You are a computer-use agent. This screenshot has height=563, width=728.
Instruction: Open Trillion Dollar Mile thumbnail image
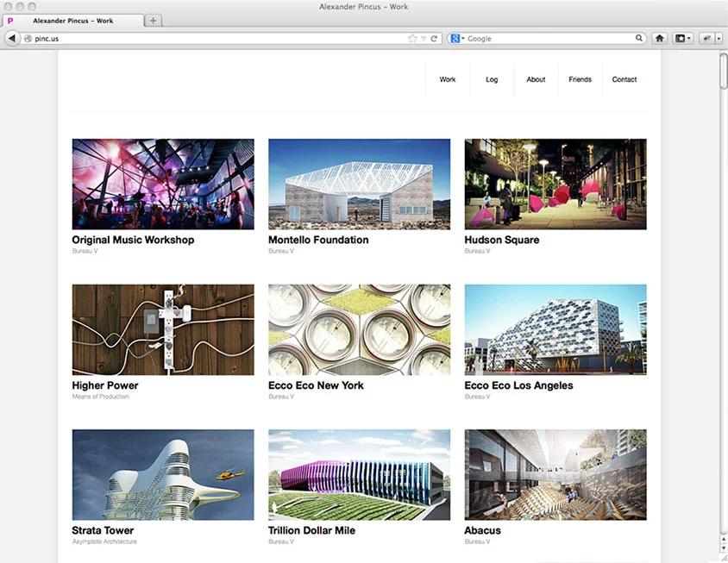(360, 474)
